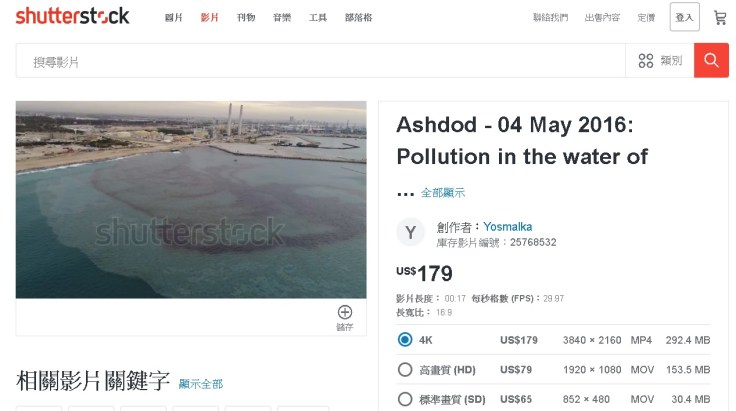Click the 登入 login button

684,17
